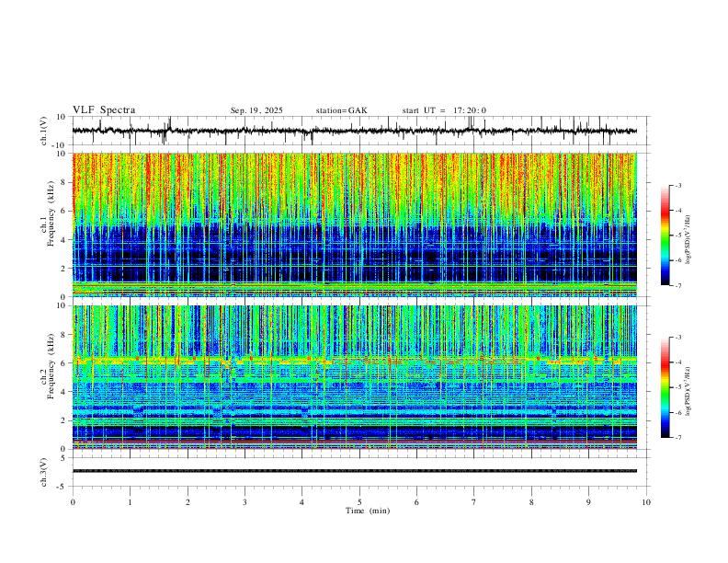Click the date 'Sep. 19, 2025'
Viewport: 728px width, 563px height.
[x=256, y=110]
